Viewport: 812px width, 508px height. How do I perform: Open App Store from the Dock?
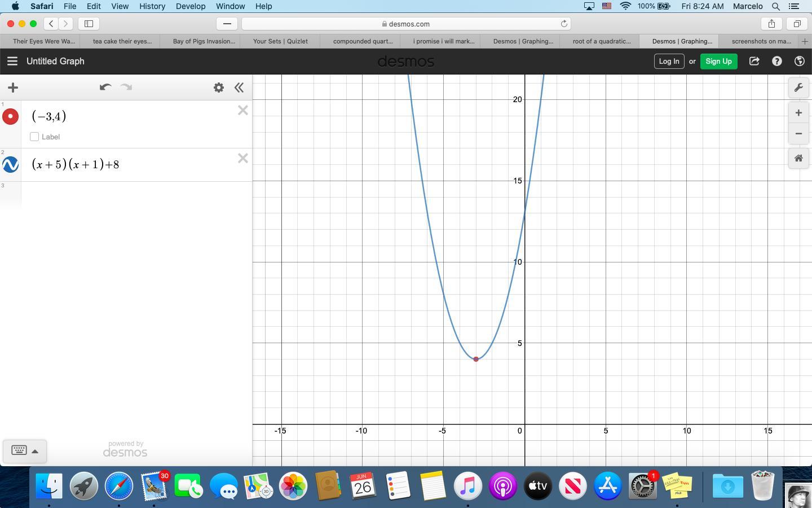coord(608,485)
